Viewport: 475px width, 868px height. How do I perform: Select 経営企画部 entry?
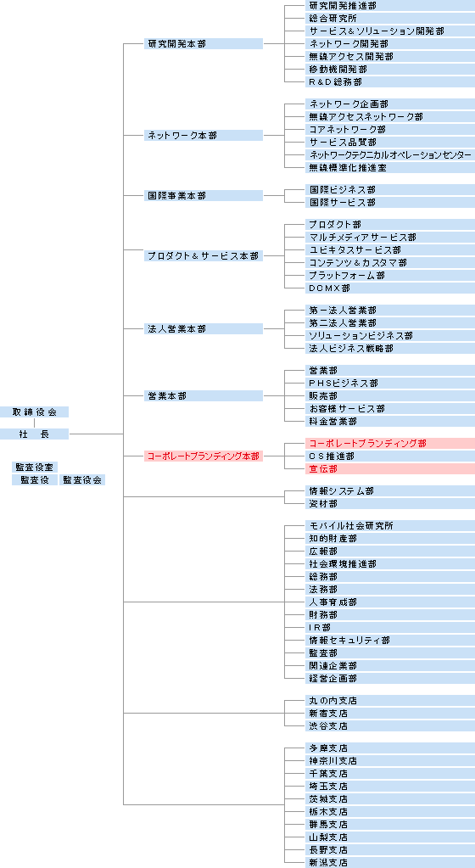[x=390, y=680]
